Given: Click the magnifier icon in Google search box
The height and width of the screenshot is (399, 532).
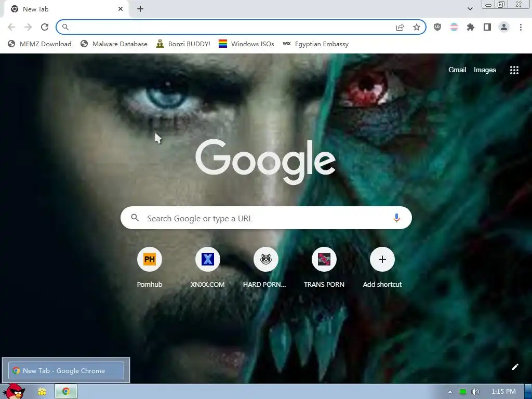Looking at the screenshot, I should (x=135, y=218).
